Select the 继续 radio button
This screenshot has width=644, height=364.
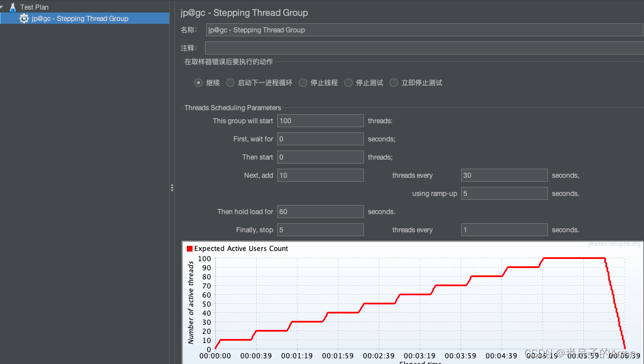point(198,82)
